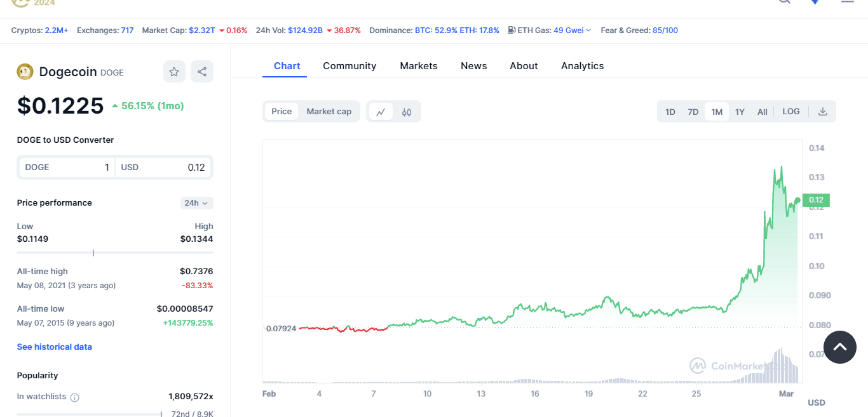This screenshot has width=868, height=417.
Task: Select the 1M chart range
Action: pyautogui.click(x=717, y=112)
